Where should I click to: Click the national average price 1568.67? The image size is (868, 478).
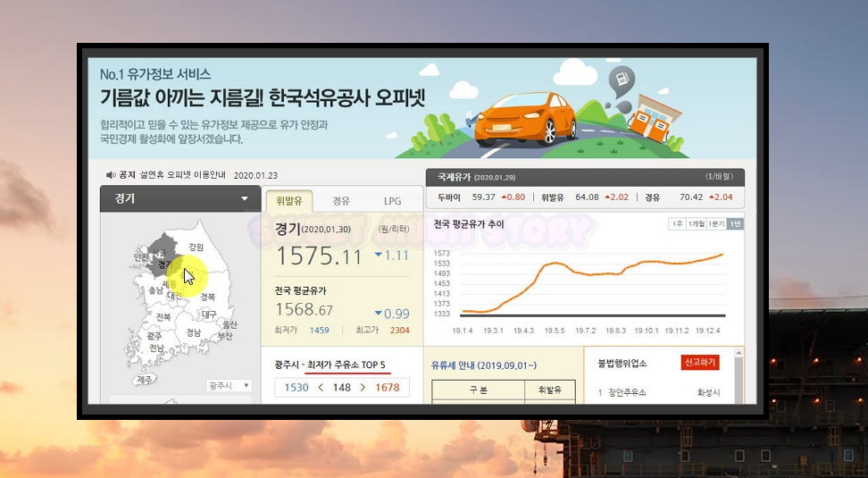[x=304, y=309]
